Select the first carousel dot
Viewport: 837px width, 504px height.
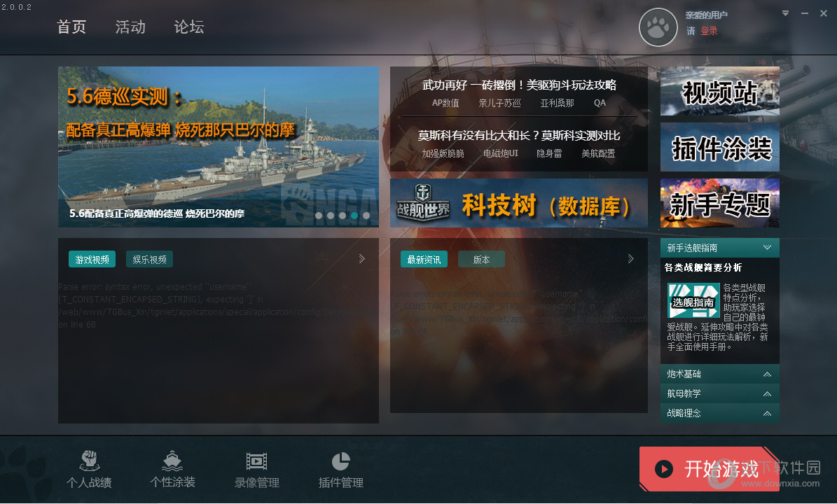(x=319, y=216)
